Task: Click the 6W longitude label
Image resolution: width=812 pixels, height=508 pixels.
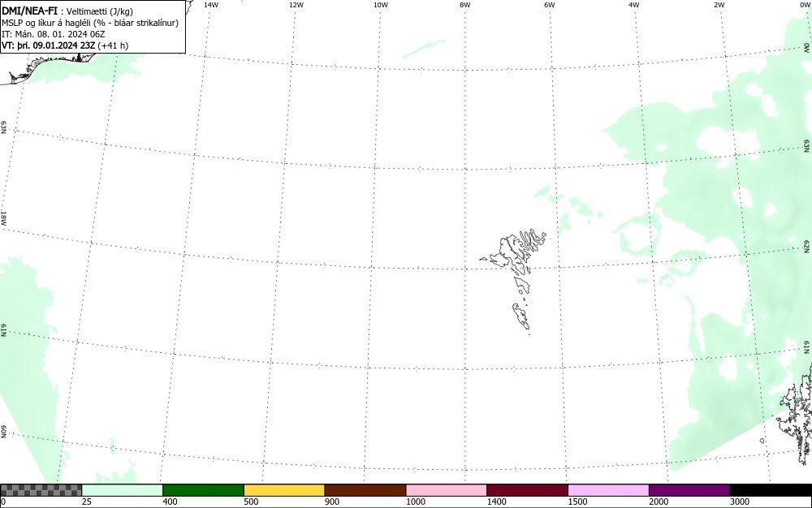Action: click(x=550, y=5)
